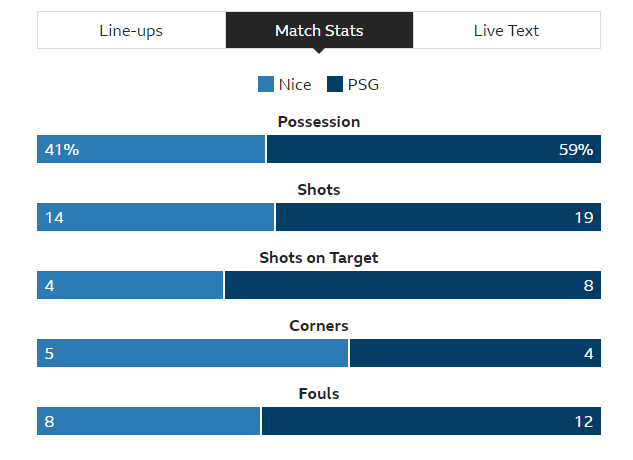Switch to the Live Text tab
Screen dimensions: 633x460
(x=507, y=30)
